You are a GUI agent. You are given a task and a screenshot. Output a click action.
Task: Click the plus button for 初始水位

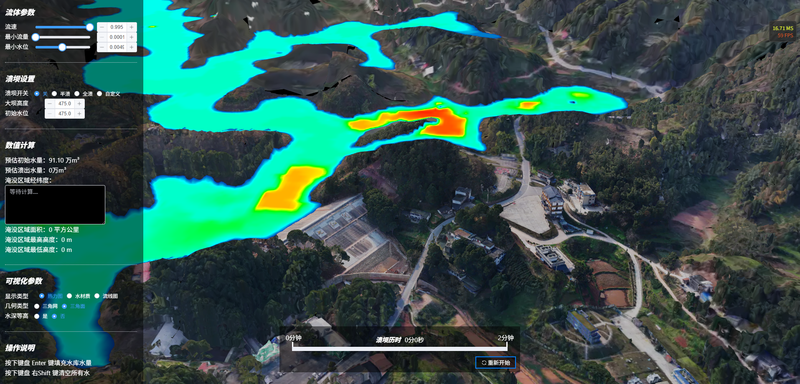point(80,113)
